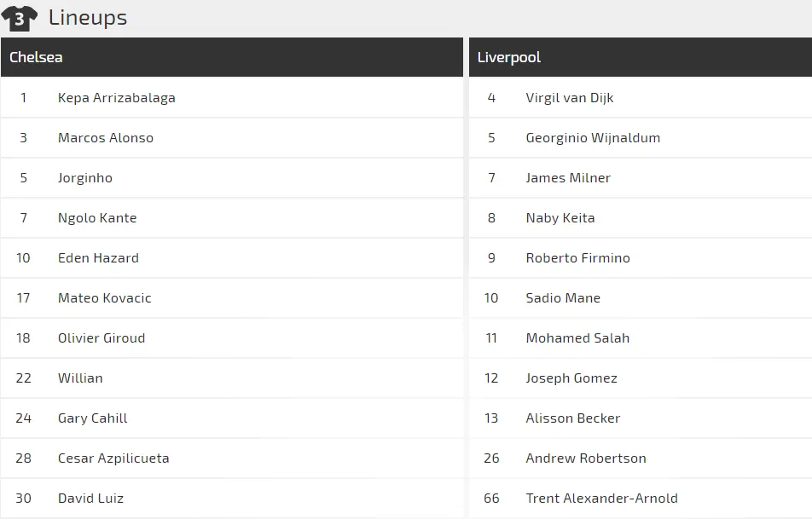Viewport: 812px width, 519px height.
Task: Open Mohamed Salah's player page
Action: coord(577,338)
